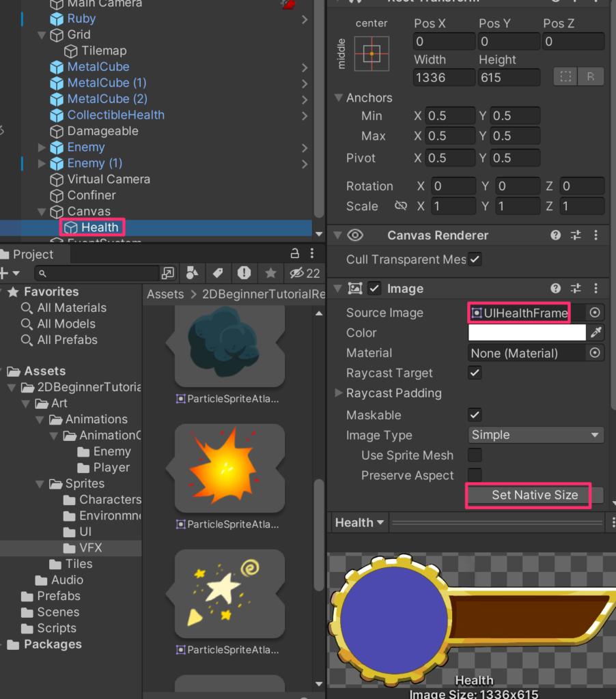This screenshot has width=616, height=699.
Task: Expand the Enemy object in Hierarchy
Action: point(42,147)
